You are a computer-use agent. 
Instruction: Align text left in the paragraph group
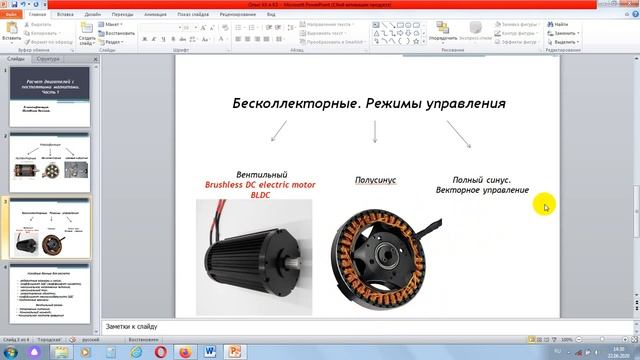238,39
